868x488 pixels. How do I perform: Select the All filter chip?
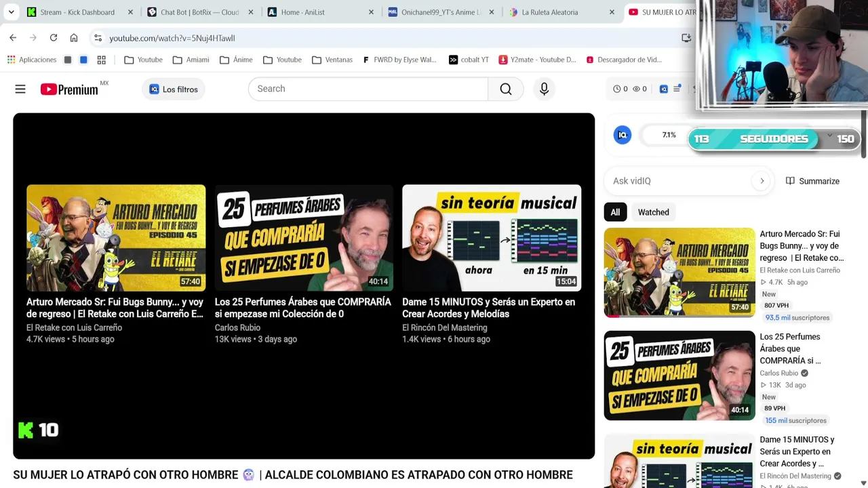coord(615,212)
